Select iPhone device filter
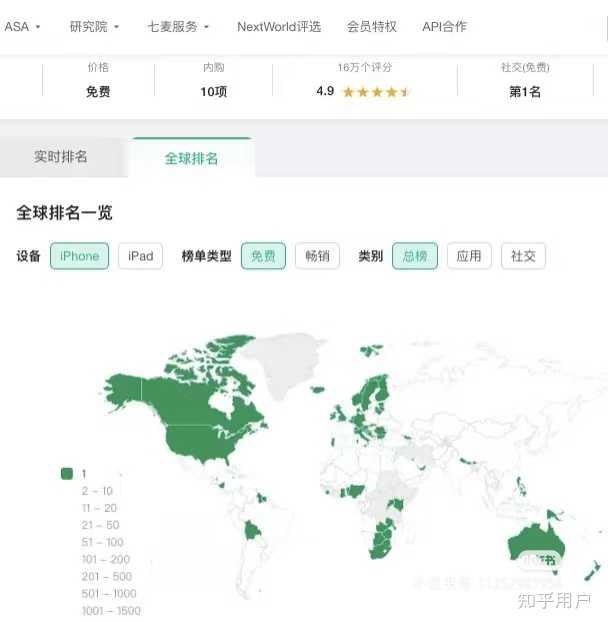Viewport: 608px width, 622px height. point(79,256)
